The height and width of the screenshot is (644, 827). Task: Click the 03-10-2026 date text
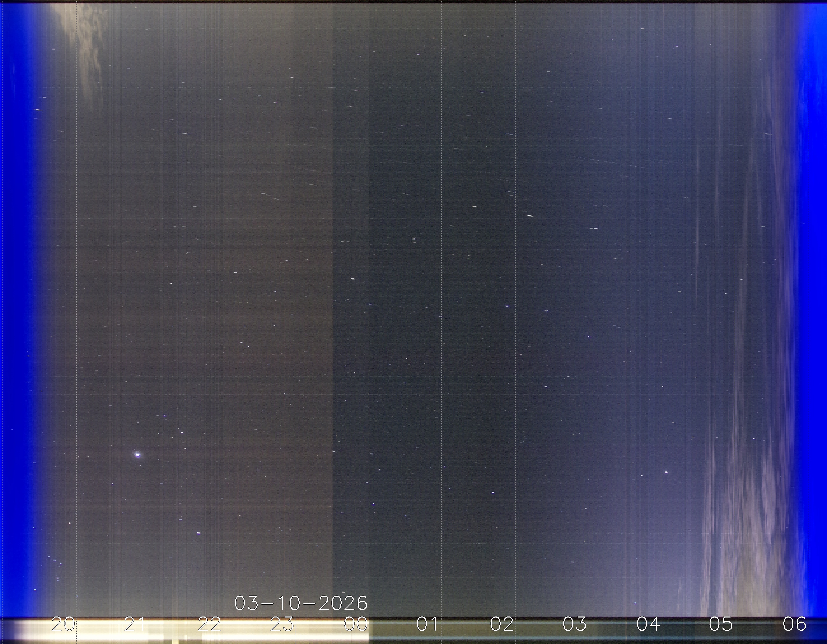pyautogui.click(x=301, y=603)
